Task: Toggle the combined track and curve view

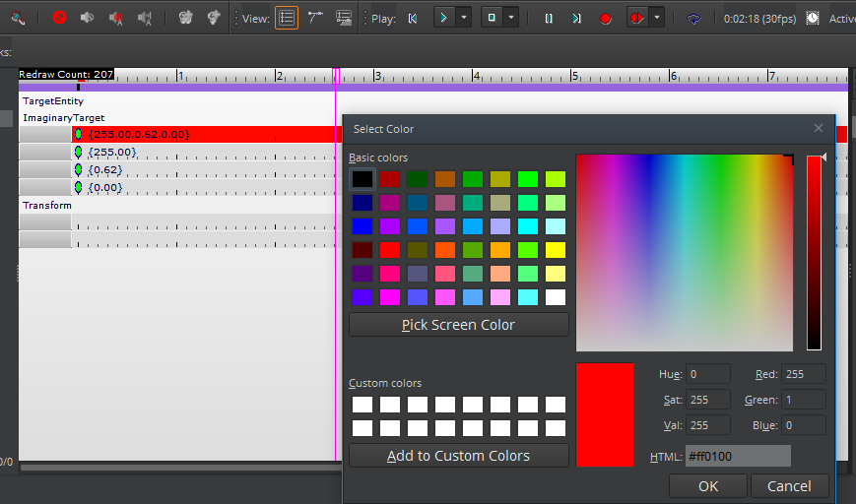Action: [x=344, y=18]
